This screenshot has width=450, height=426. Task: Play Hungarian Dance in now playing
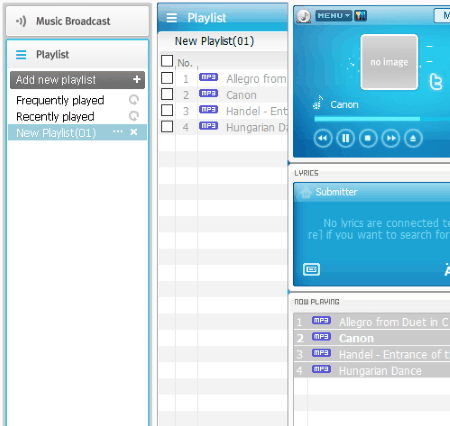tap(372, 371)
